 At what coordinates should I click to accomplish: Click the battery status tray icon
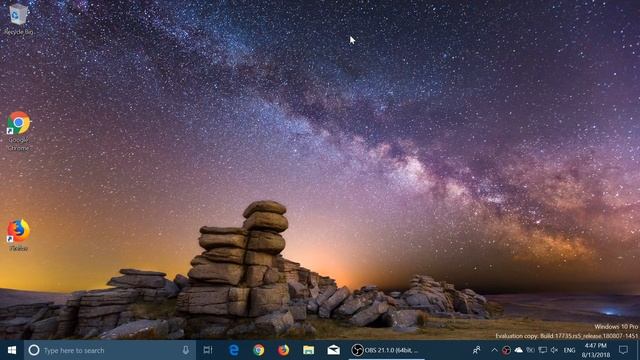530,350
